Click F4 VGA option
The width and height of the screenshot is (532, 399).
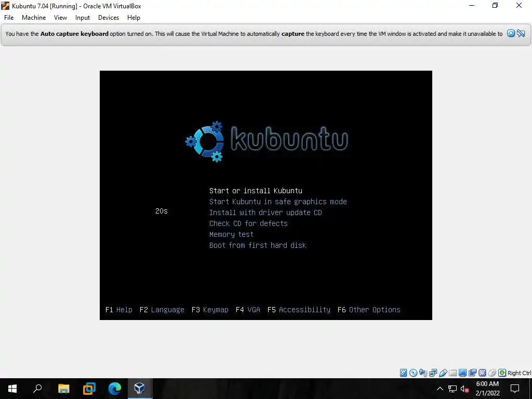click(248, 310)
